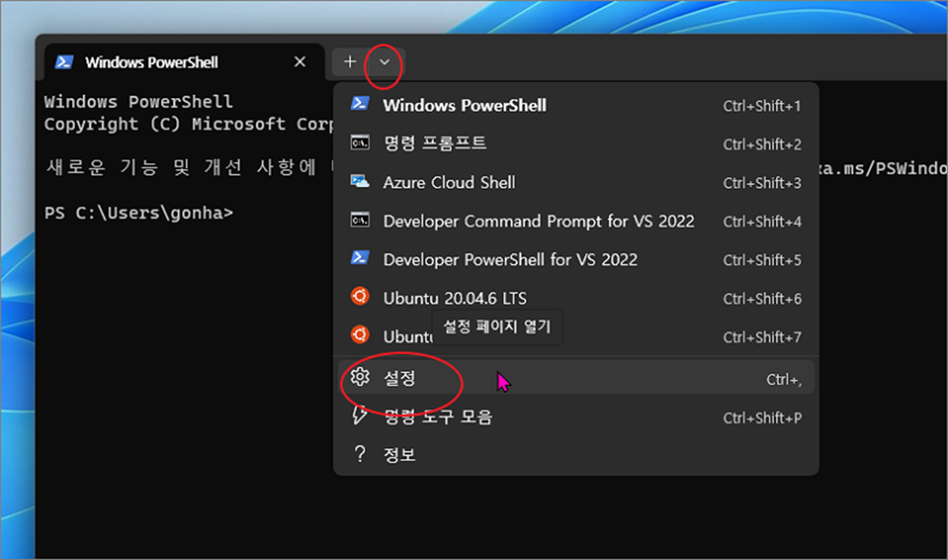Click the Ubuntu logo beside Ctrl+Shift+7
Image resolution: width=948 pixels, height=560 pixels.
coord(360,334)
